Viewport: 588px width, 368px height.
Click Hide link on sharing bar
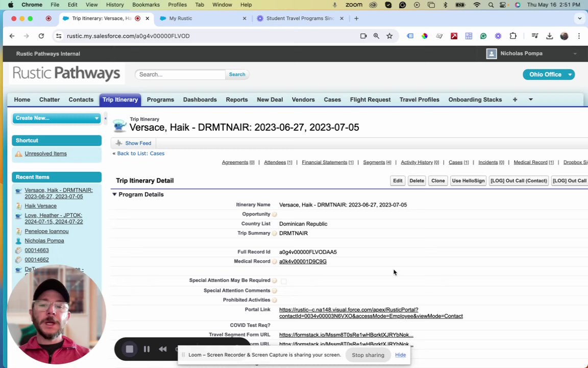(x=400, y=355)
